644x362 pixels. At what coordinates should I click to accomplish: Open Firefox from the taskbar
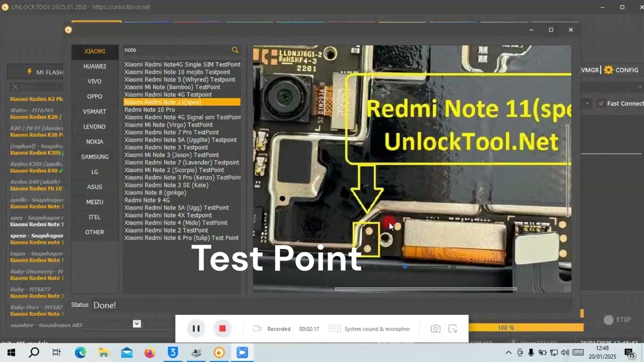pyautogui.click(x=149, y=353)
